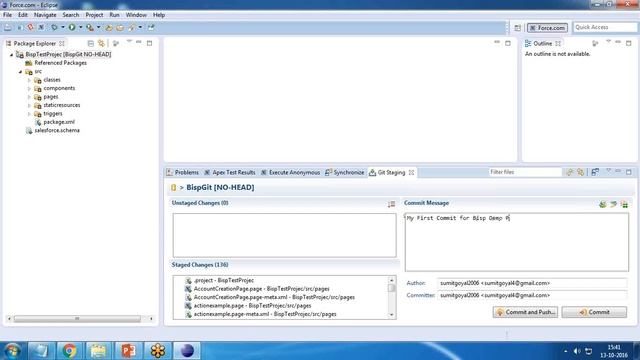
Task: Toggle Link with Editor in Package Explorer
Action: pyautogui.click(x=101, y=43)
